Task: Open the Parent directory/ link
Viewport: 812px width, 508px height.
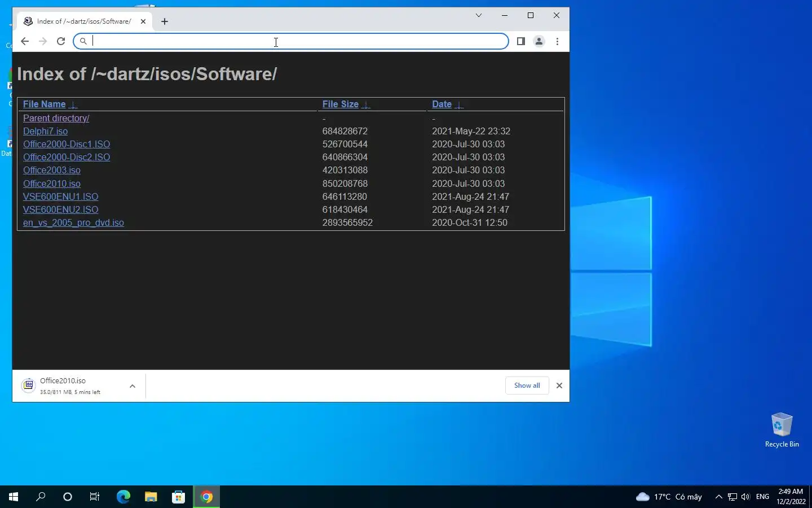Action: coord(56,118)
